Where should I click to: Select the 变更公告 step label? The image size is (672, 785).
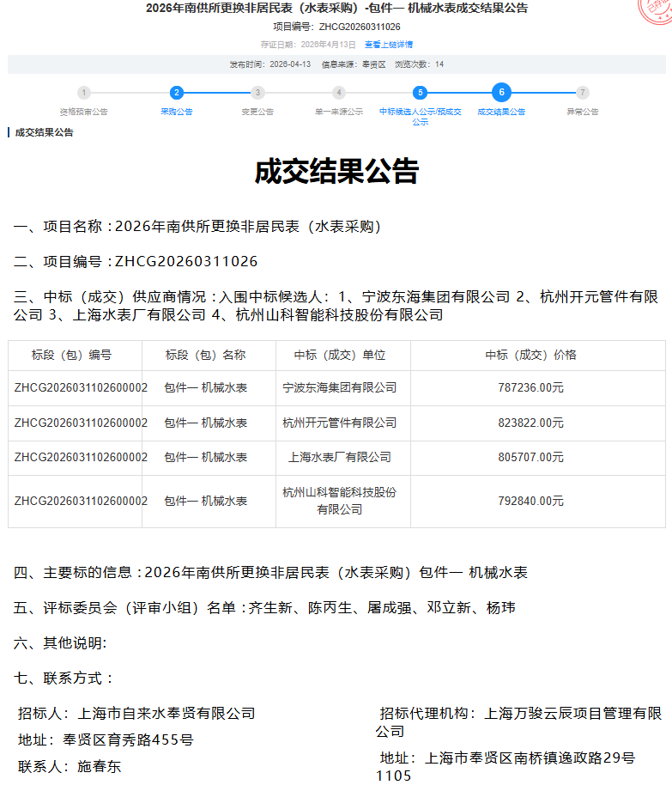tap(257, 112)
